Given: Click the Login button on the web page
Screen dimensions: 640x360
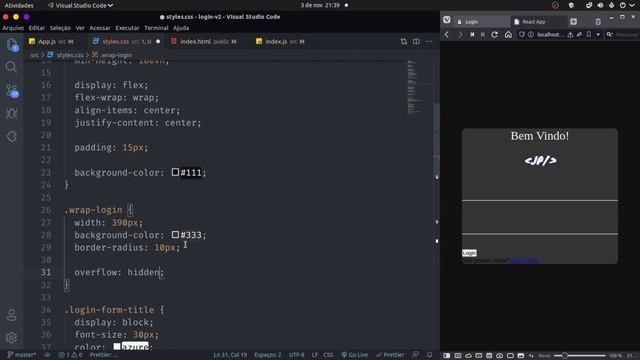Looking at the screenshot, I should [x=469, y=253].
